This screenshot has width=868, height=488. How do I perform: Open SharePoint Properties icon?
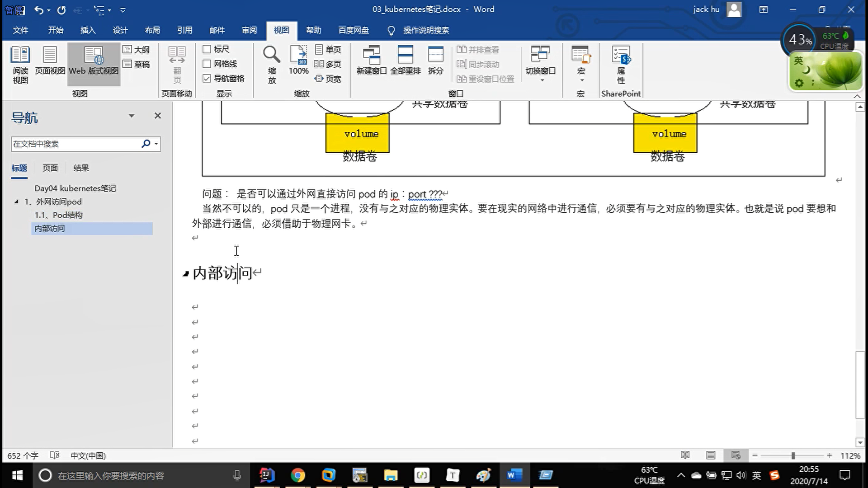(x=621, y=55)
